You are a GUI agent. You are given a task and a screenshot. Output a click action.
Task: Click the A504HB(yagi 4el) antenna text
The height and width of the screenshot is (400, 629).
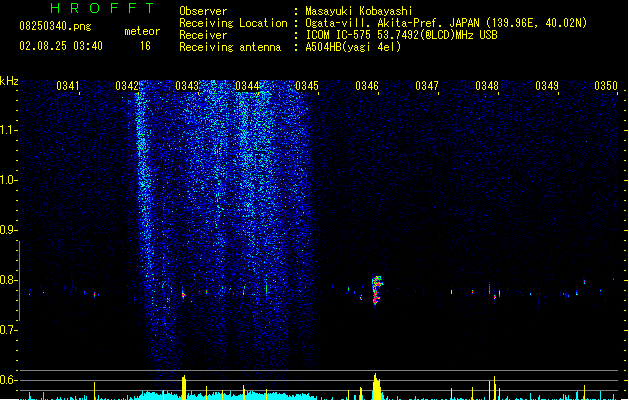pos(353,47)
